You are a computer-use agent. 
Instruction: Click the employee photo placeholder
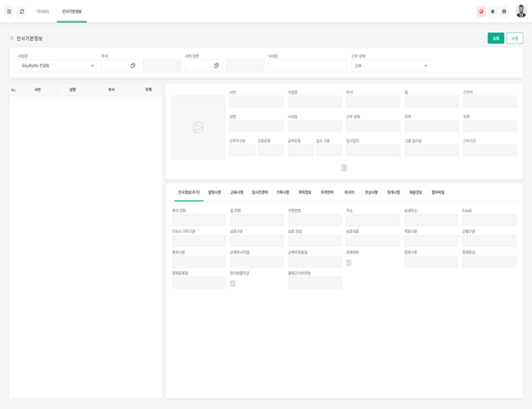(198, 128)
